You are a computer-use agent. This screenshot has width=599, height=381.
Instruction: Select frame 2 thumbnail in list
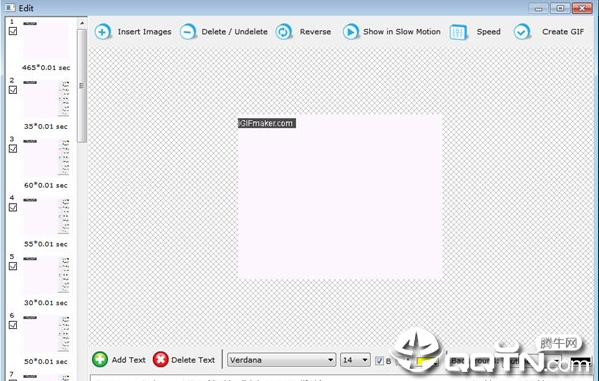pos(46,99)
